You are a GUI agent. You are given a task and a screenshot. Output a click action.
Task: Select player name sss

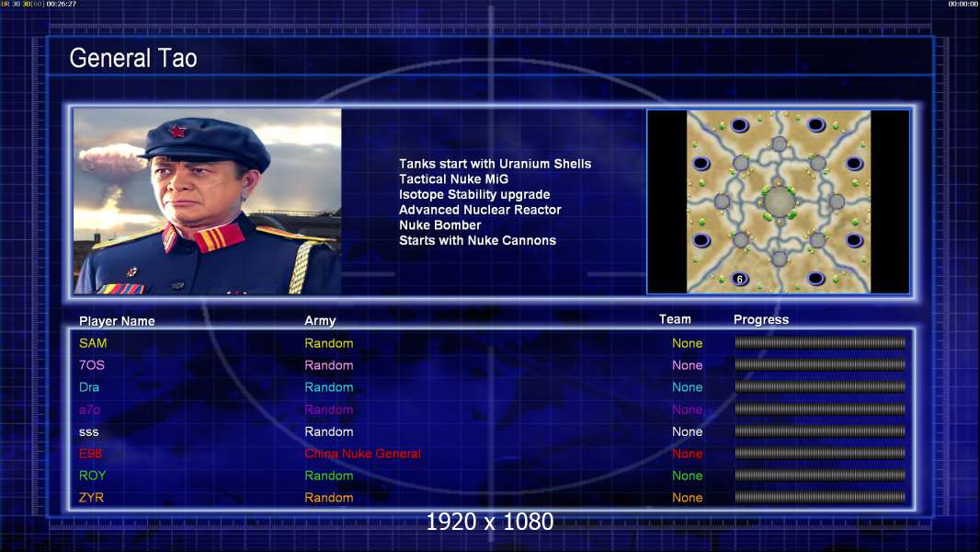pos(89,432)
